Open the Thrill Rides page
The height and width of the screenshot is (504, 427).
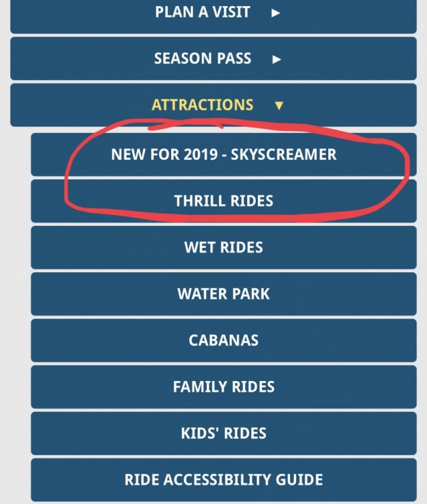click(x=224, y=201)
